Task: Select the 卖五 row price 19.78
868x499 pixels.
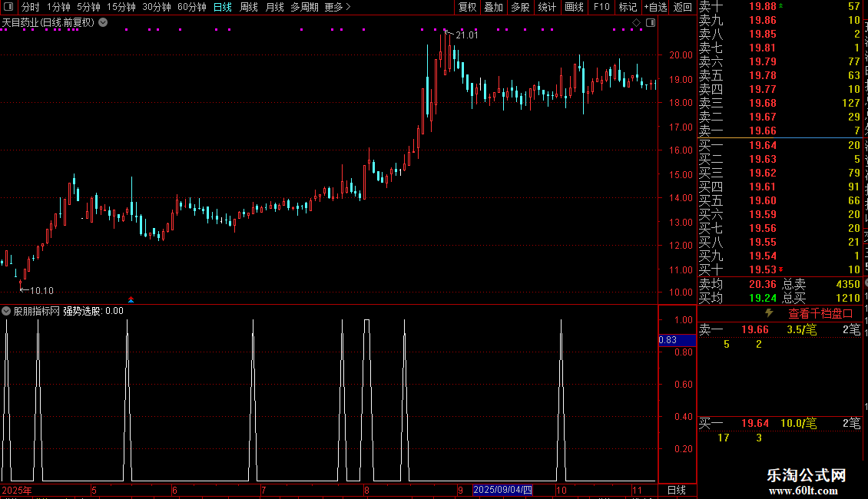Action: point(762,75)
